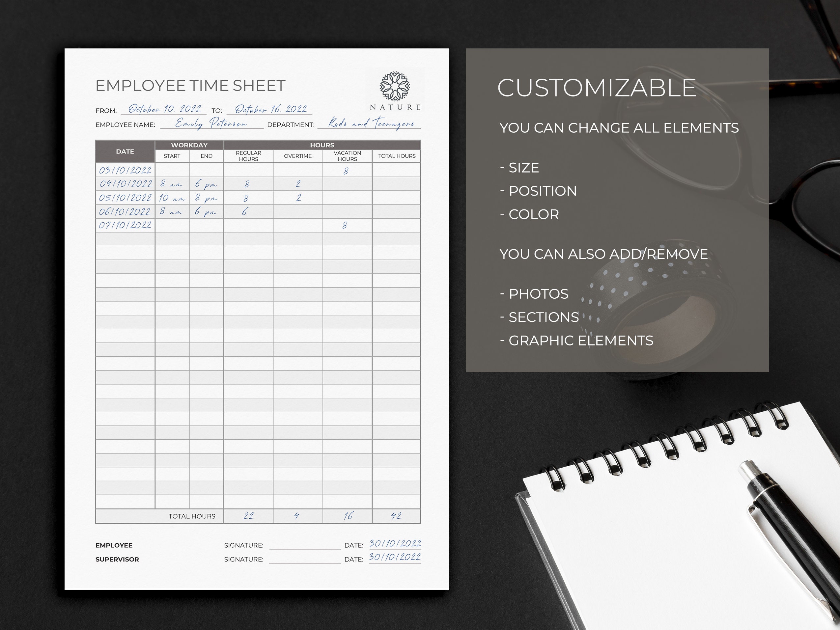Screen dimensions: 840x630
Task: Click the '- PHOTOS' list item
Action: point(534,294)
